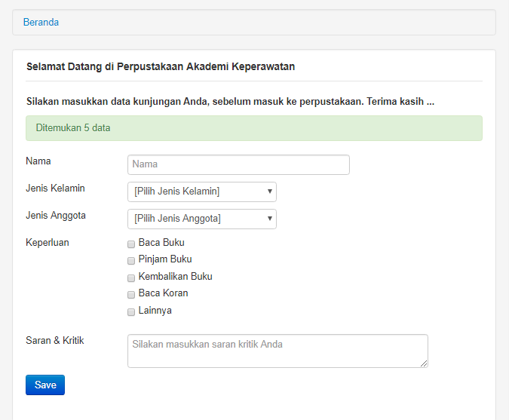The width and height of the screenshot is (509, 420).
Task: Toggle the Lainnya checkbox
Action: point(131,311)
